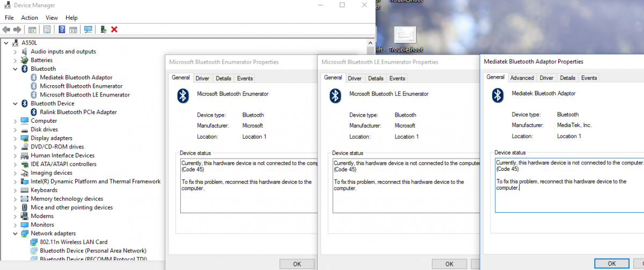Viewport: 644px width, 270px height.
Task: Select General tab in Mediatek Adaptor Properties
Action: coord(495,77)
